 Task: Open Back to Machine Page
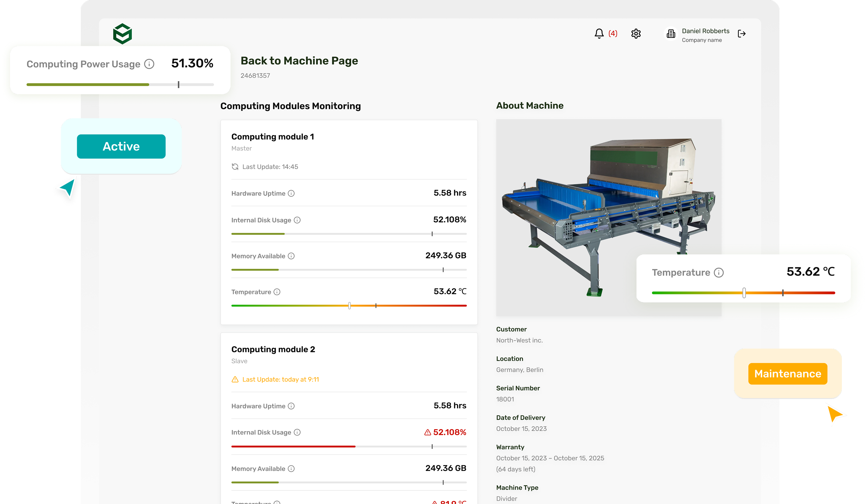[x=299, y=61]
